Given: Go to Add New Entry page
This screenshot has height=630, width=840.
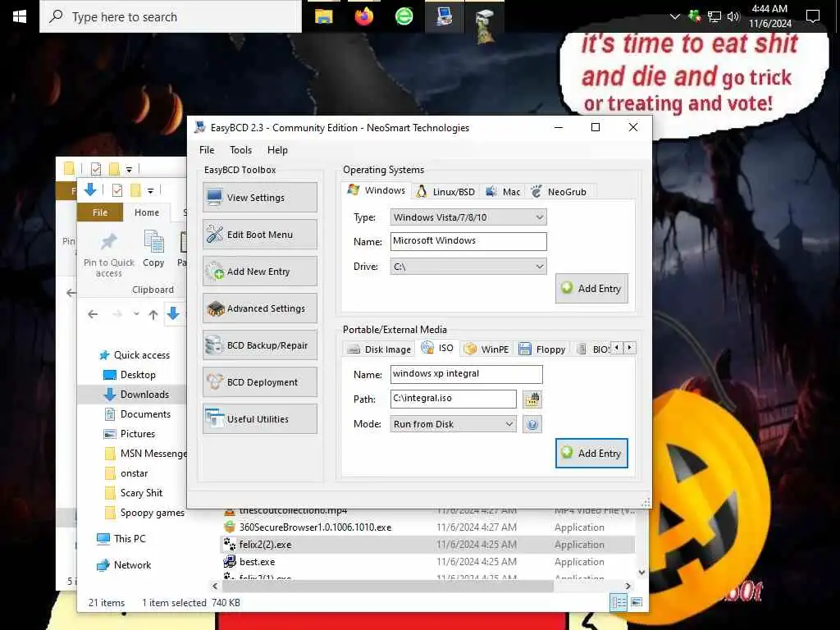Looking at the screenshot, I should (x=260, y=271).
